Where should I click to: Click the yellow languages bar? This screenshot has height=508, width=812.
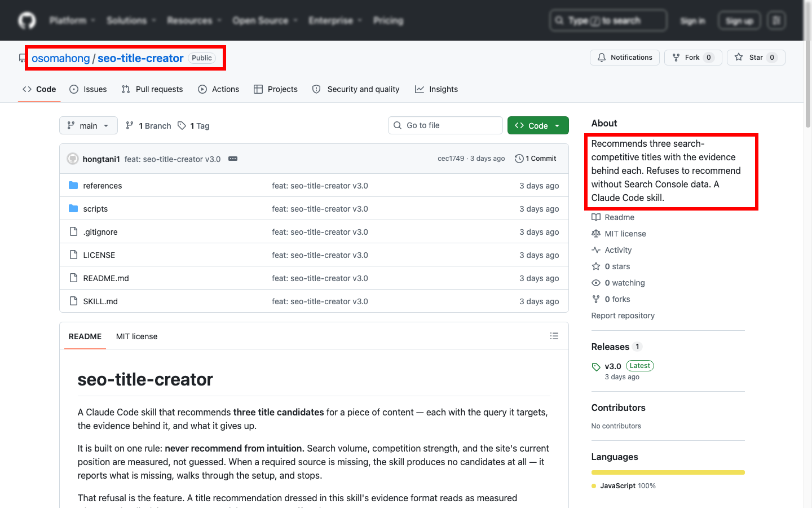668,472
